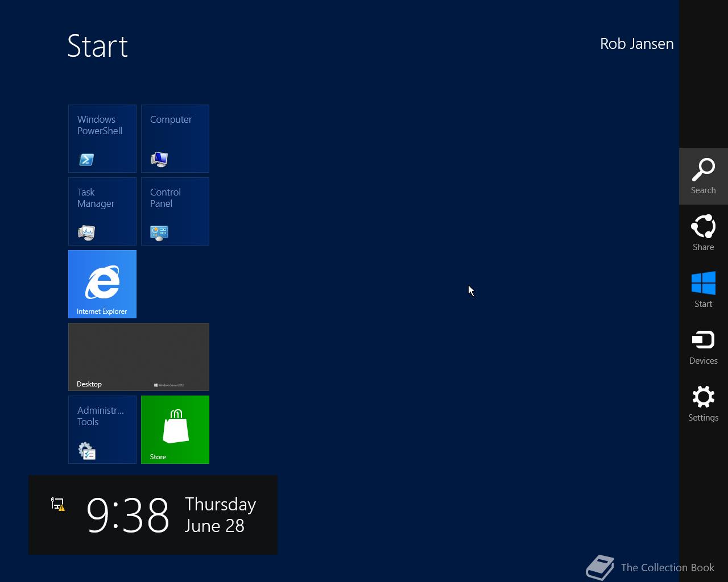
Task: Open the Control Panel tile
Action: [x=175, y=211]
